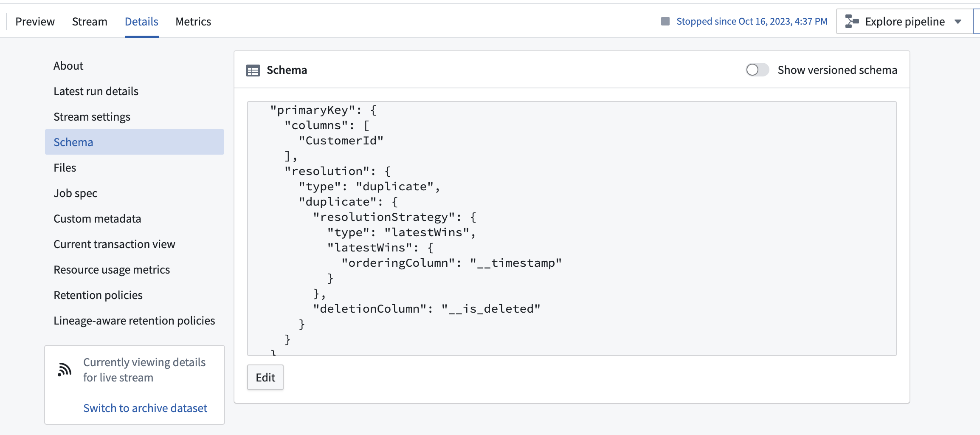Open Custom metadata section
980x435 pixels.
point(97,218)
